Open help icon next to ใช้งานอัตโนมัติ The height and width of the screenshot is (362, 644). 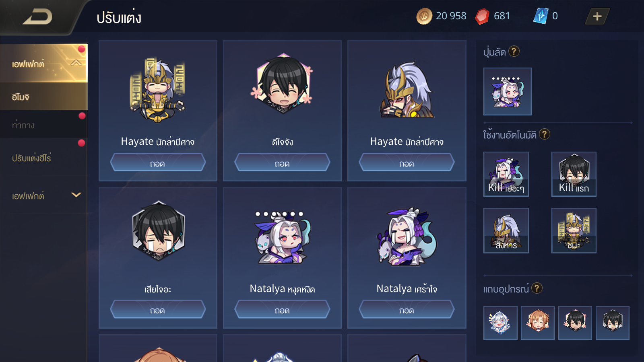[x=545, y=134]
